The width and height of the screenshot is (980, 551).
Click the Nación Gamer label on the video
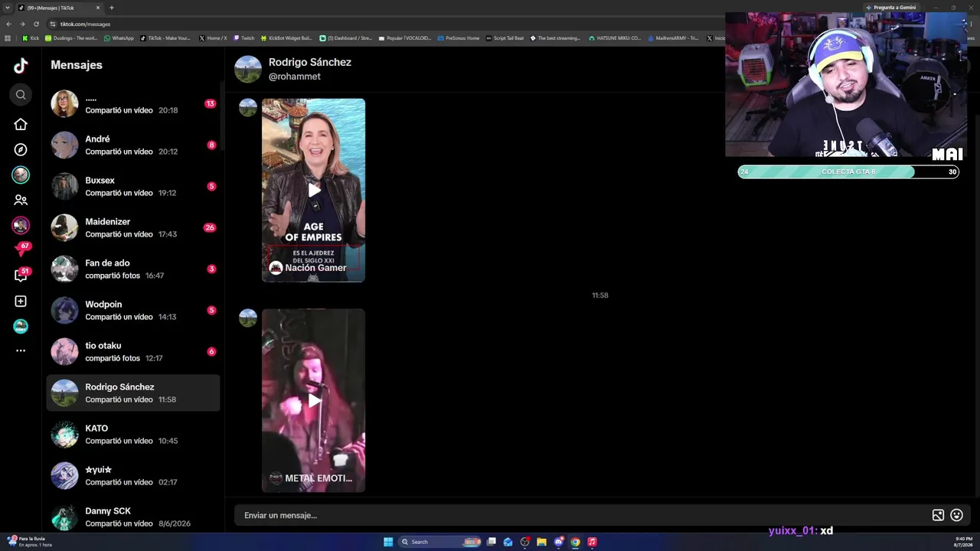(x=315, y=268)
